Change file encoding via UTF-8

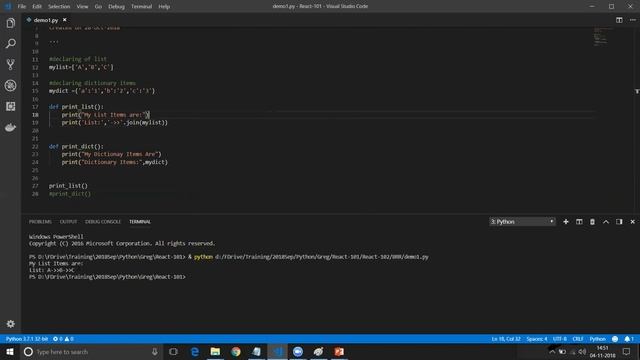point(560,339)
